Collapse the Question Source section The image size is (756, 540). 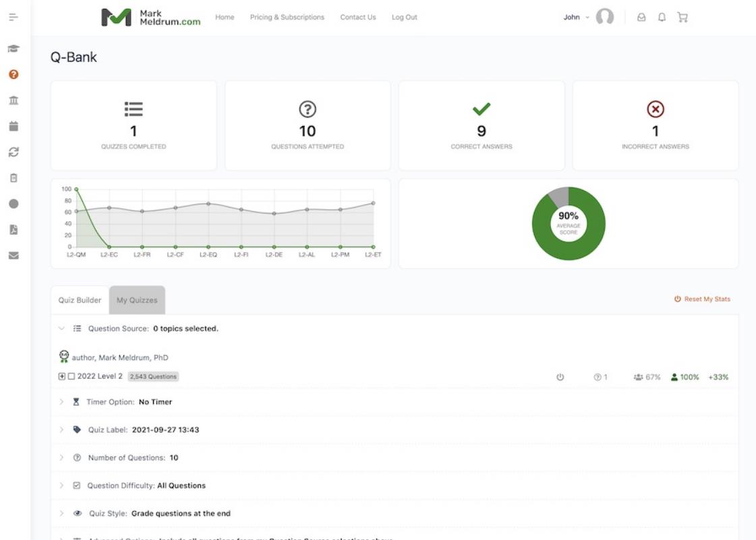pyautogui.click(x=62, y=329)
